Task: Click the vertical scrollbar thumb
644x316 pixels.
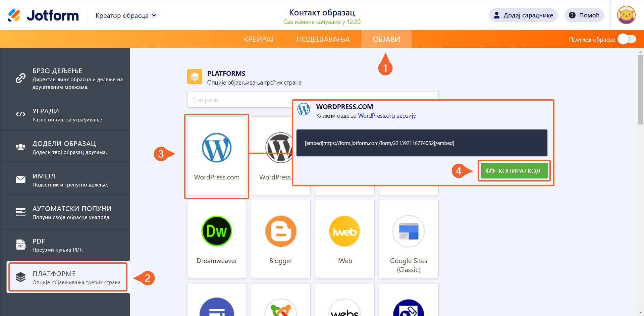Action: (641, 90)
